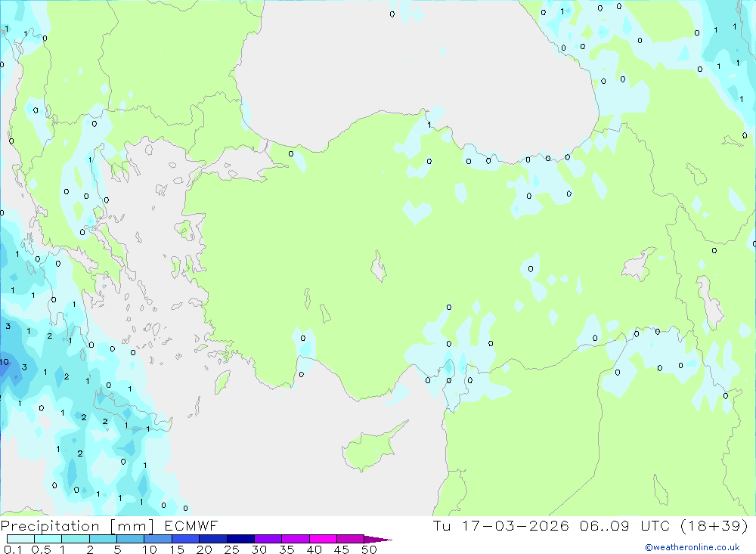Select the 1–2 mm legend color band

click(x=76, y=539)
